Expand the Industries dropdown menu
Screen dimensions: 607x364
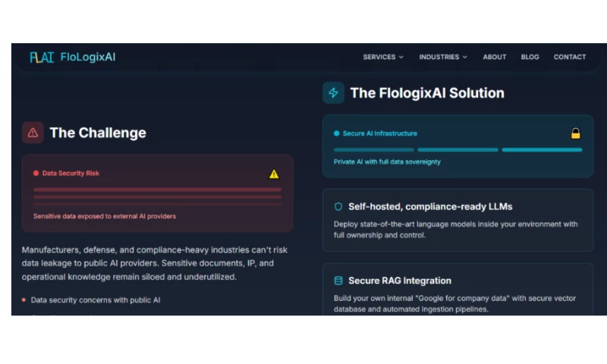(443, 57)
